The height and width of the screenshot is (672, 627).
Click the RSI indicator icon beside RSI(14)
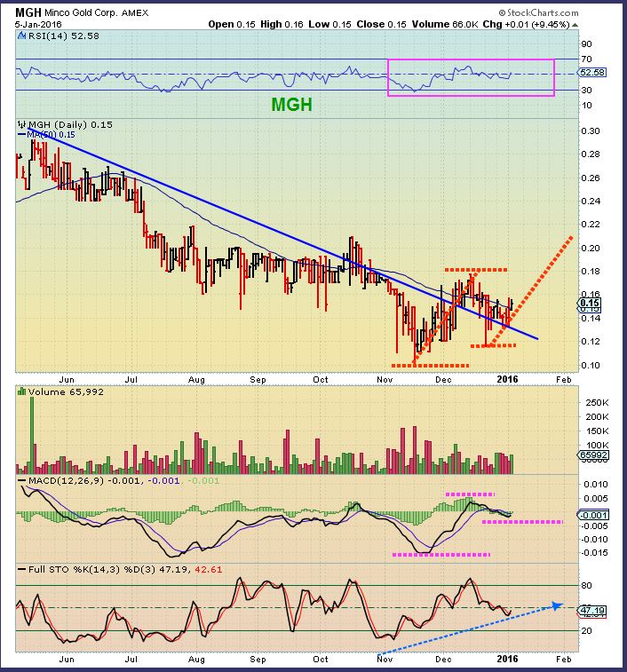pyautogui.click(x=21, y=36)
